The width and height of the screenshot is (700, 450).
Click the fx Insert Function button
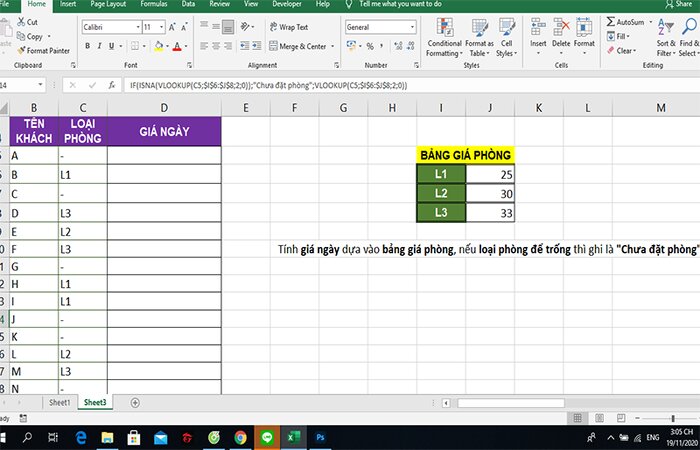tap(112, 85)
